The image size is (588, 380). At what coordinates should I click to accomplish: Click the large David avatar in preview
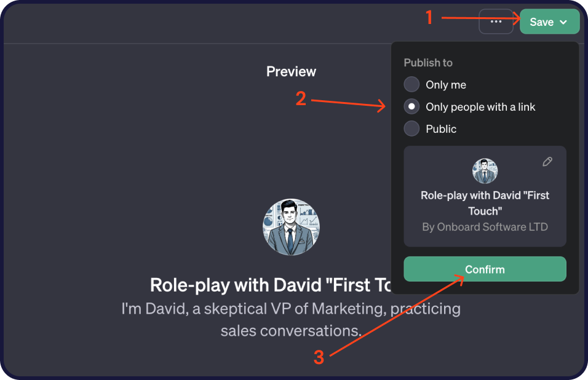point(291,227)
